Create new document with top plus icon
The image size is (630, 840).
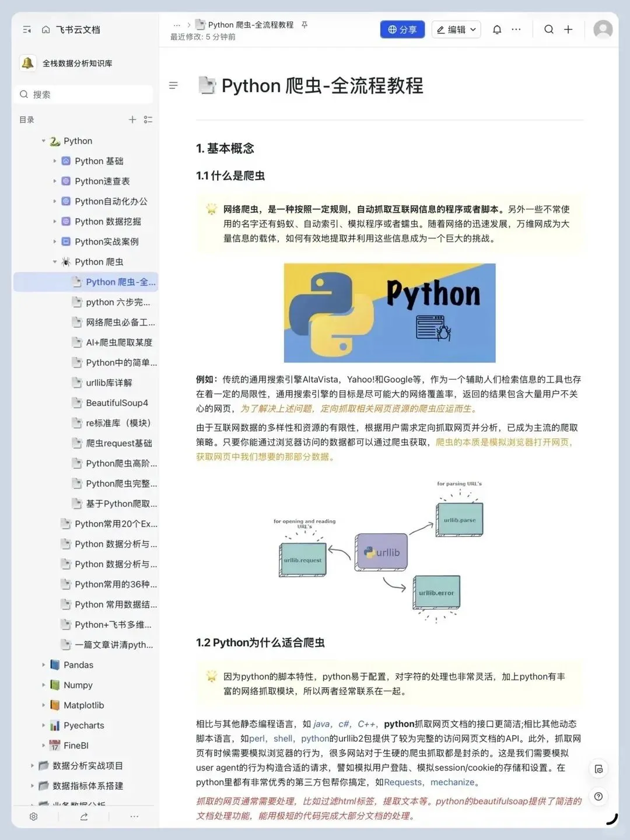click(x=568, y=29)
